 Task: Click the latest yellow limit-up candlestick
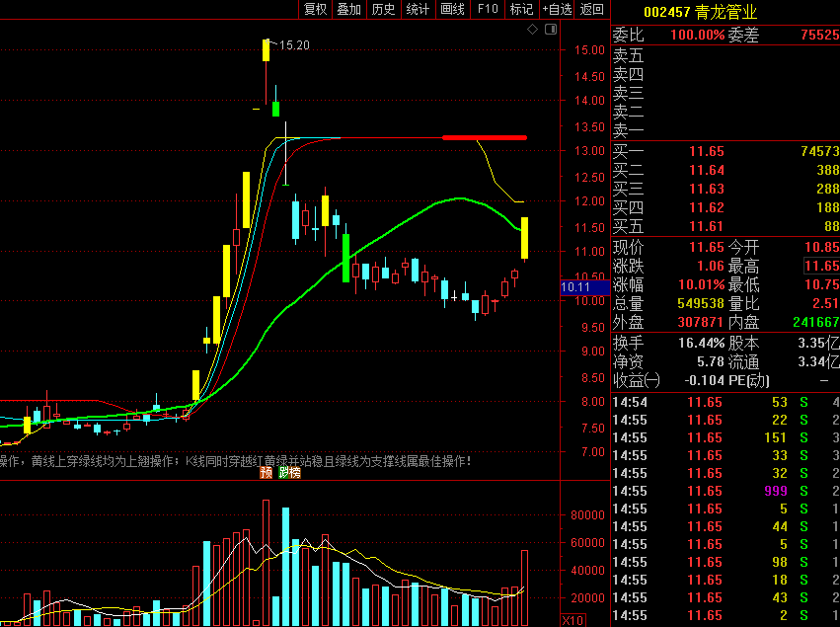coord(524,238)
